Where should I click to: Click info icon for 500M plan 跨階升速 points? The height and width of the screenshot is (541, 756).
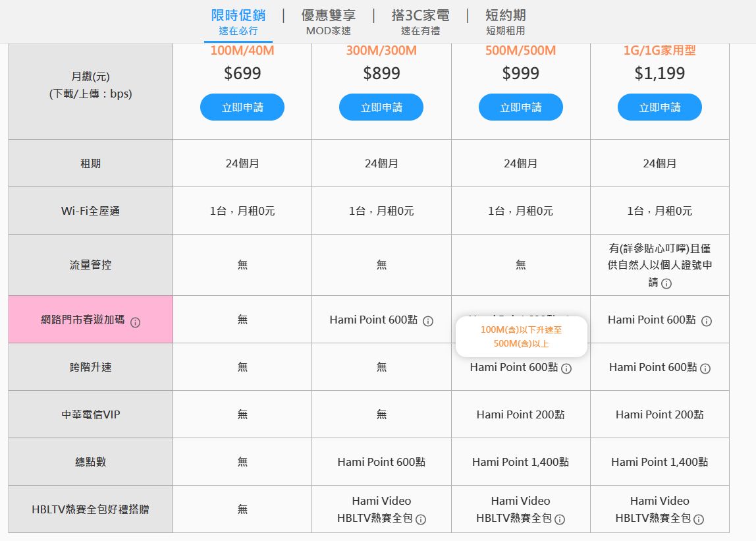(566, 368)
